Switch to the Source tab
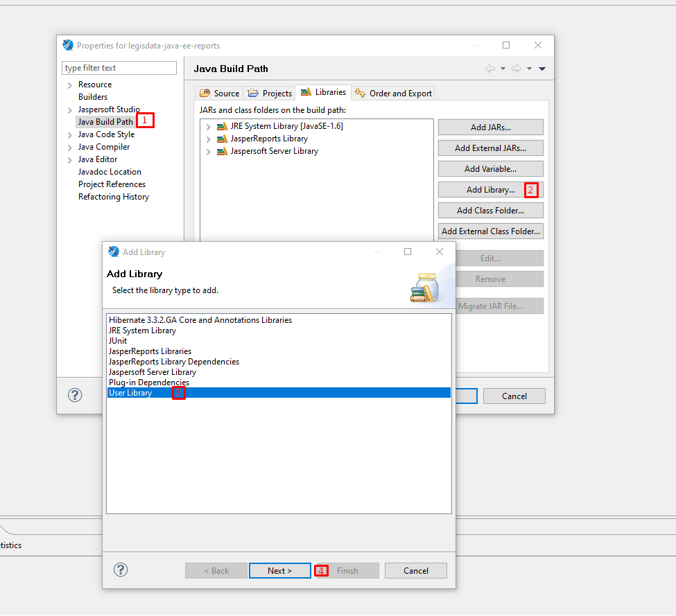This screenshot has width=676, height=616. click(219, 94)
